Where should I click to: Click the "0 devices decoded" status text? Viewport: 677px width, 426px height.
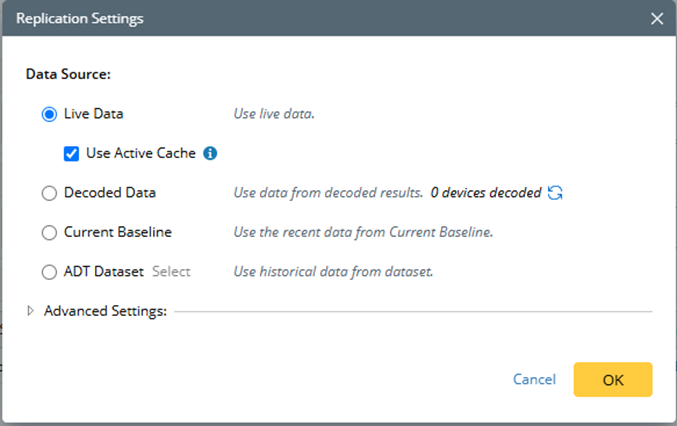(485, 193)
